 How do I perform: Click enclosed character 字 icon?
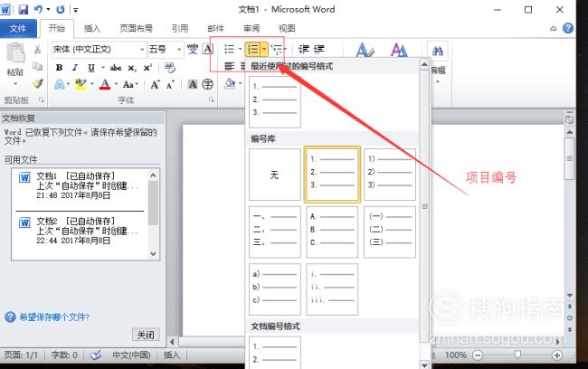click(x=207, y=84)
